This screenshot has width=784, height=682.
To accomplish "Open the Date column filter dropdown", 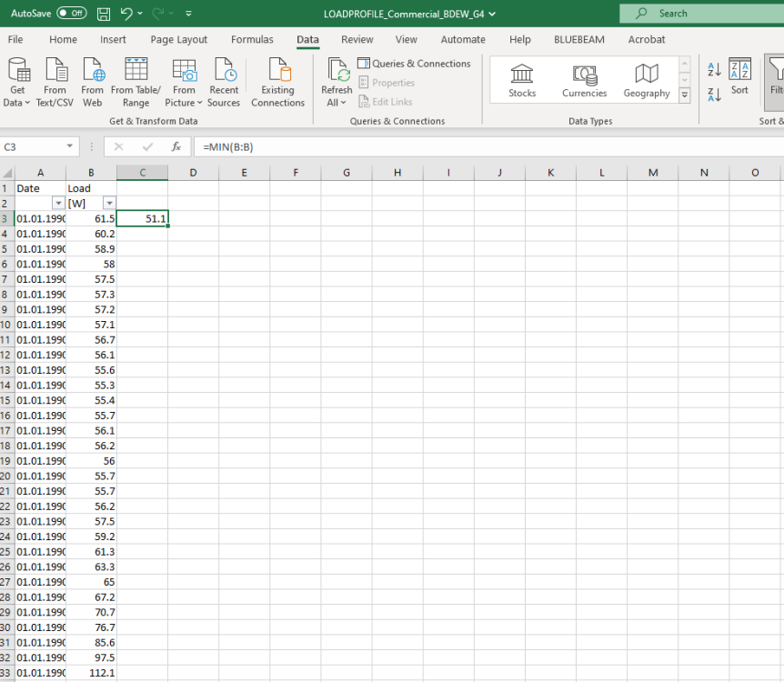I will coord(58,204).
